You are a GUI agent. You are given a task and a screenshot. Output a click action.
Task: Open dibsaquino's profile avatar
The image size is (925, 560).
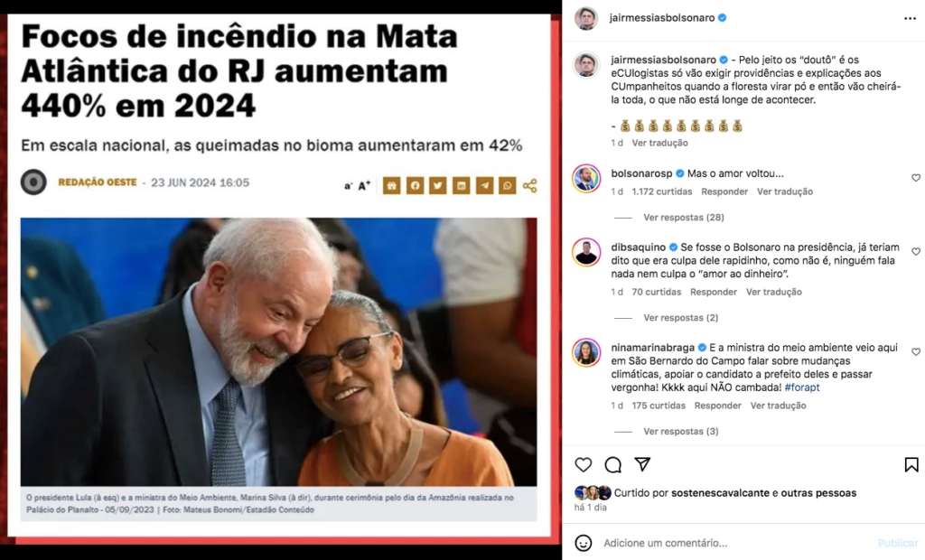click(586, 253)
